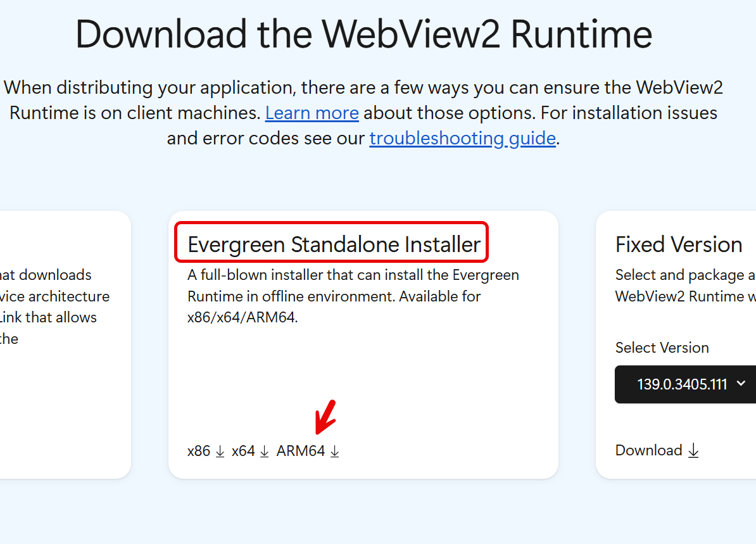Open the 139.0.3405.111 version dropdown
This screenshot has height=544, width=756.
point(682,384)
